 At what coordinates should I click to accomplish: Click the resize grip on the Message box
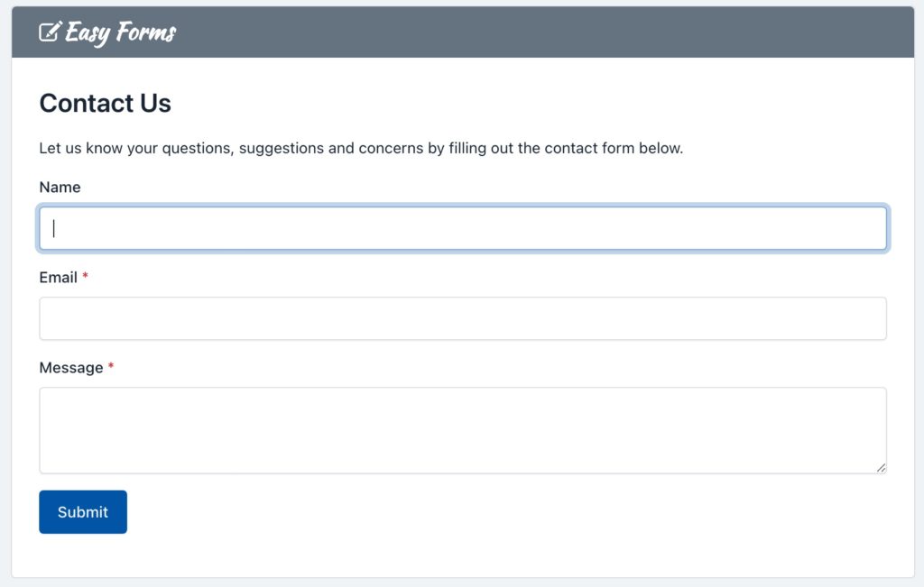point(880,467)
